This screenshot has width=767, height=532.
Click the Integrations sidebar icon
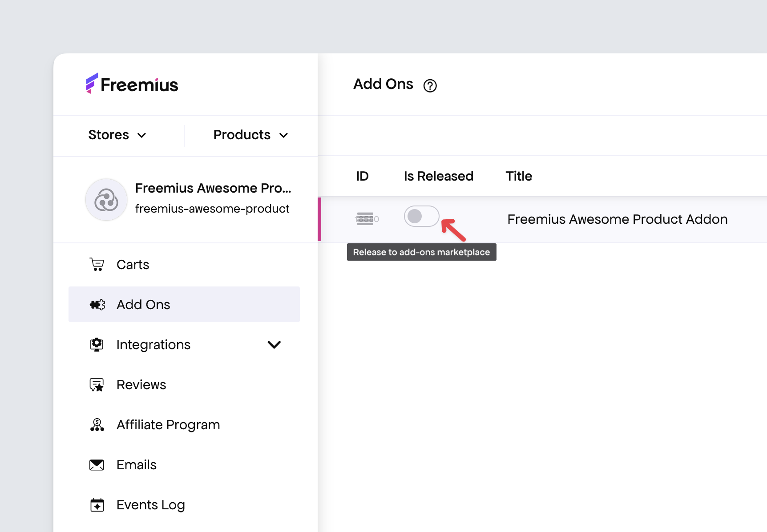point(97,345)
